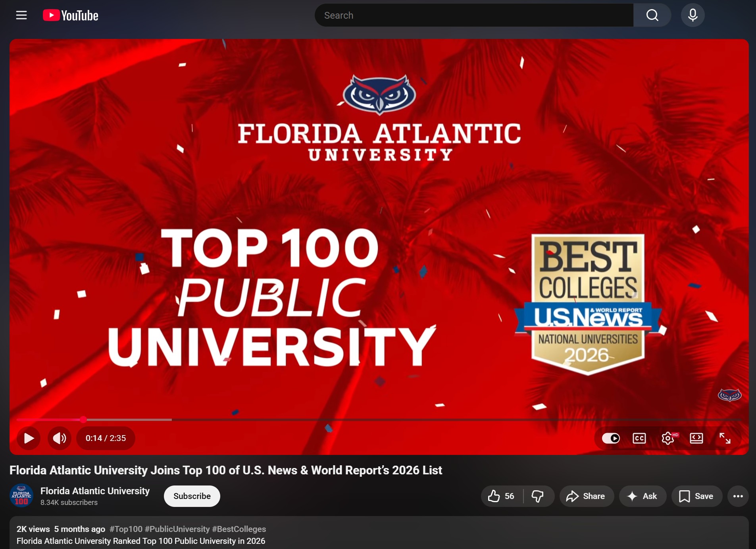Mute the video volume
This screenshot has height=549, width=756.
click(60, 438)
